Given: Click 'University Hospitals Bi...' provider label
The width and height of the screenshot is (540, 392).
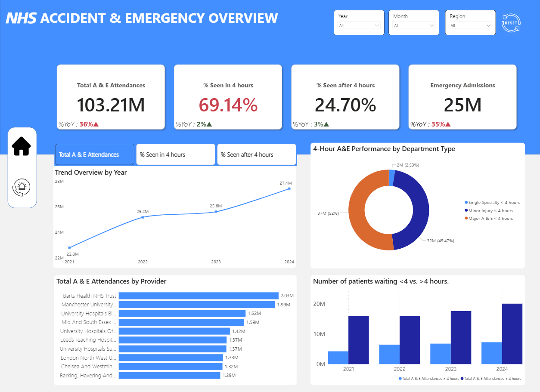Looking at the screenshot, I should tap(89, 314).
